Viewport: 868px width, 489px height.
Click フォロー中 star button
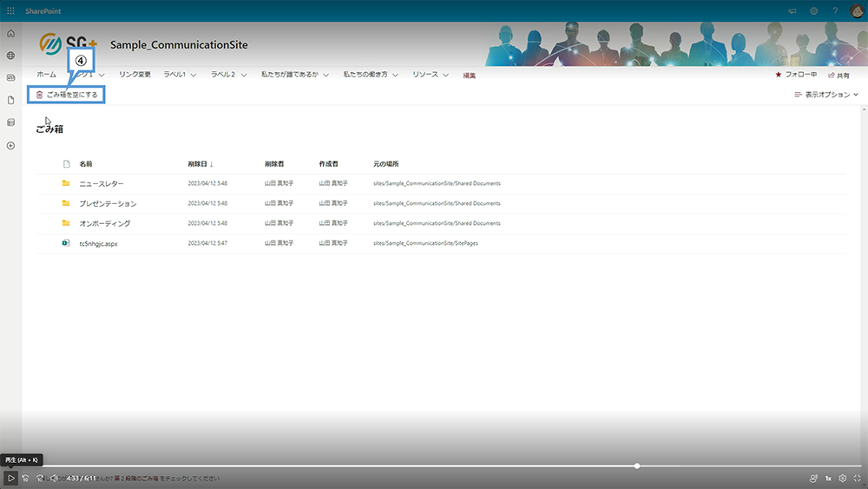point(796,75)
